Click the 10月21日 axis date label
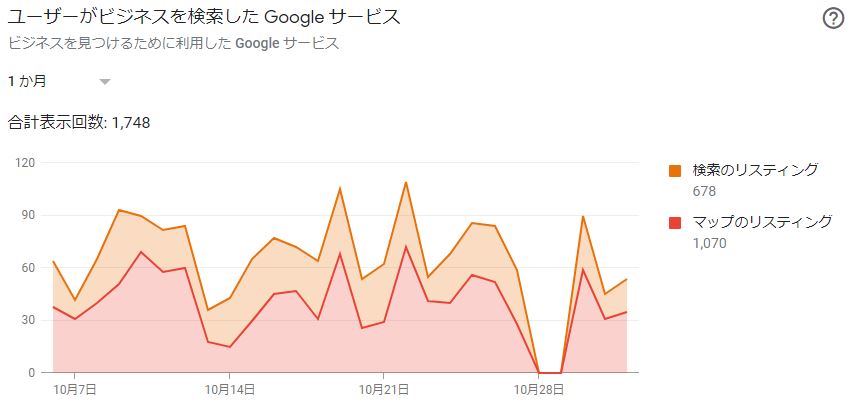Image resolution: width=853 pixels, height=408 pixels. click(x=384, y=389)
